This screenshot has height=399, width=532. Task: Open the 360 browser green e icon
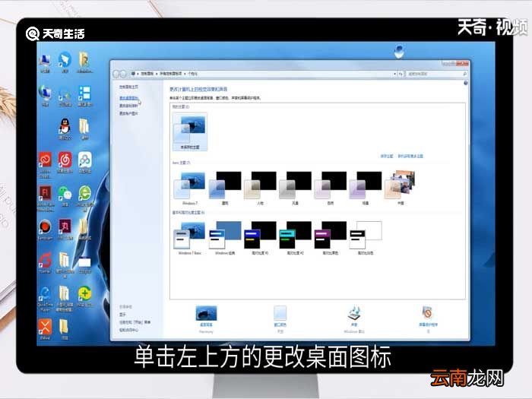tap(85, 193)
